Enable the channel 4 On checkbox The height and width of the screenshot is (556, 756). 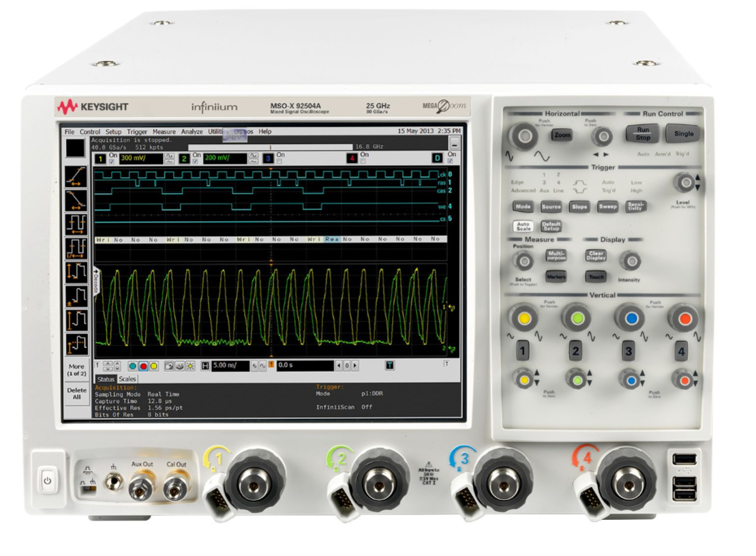tap(363, 162)
